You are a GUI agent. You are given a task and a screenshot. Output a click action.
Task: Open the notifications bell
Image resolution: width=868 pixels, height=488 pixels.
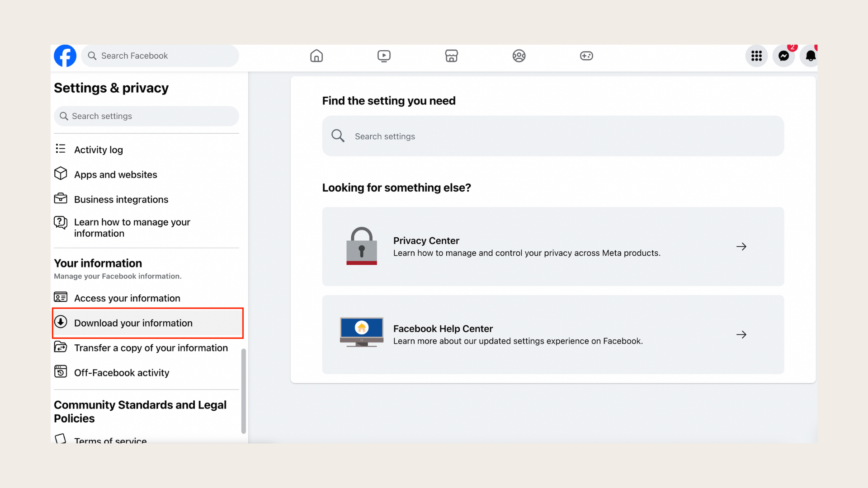[x=810, y=56]
